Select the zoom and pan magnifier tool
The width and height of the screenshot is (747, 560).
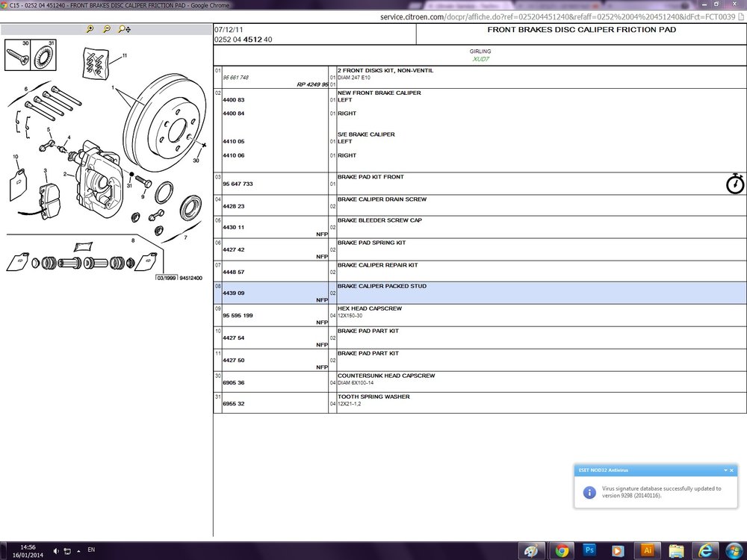pos(124,29)
